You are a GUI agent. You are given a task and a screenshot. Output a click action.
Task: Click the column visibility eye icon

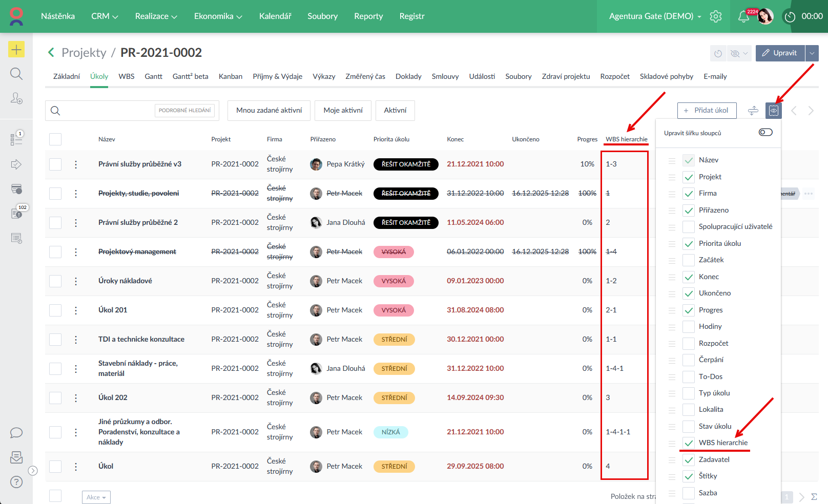(x=773, y=110)
